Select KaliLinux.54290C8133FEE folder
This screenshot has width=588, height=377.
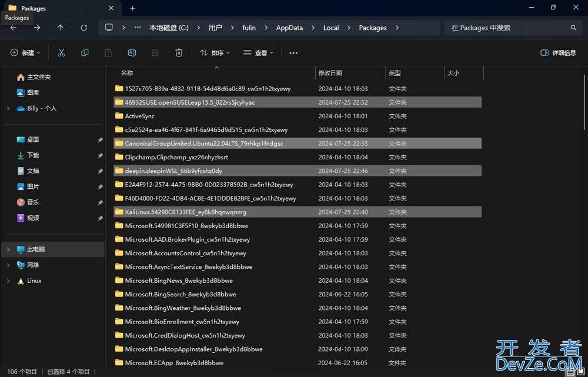coord(298,212)
